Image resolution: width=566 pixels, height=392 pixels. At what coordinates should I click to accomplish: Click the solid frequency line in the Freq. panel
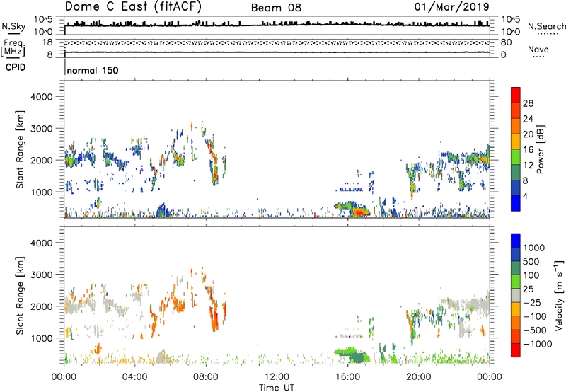point(277,52)
